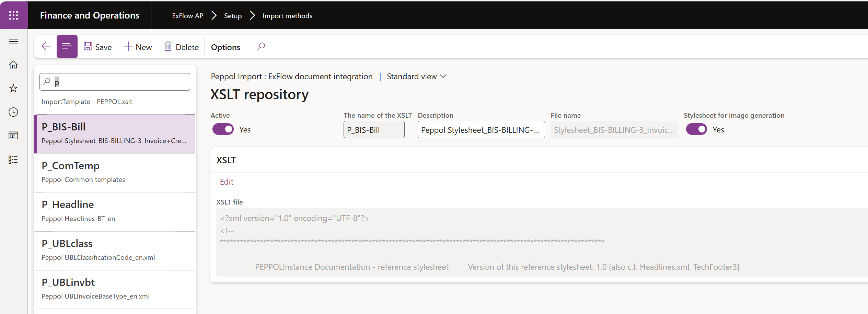The width and height of the screenshot is (868, 314).
Task: Open the Standard view dropdown
Action: pos(417,76)
